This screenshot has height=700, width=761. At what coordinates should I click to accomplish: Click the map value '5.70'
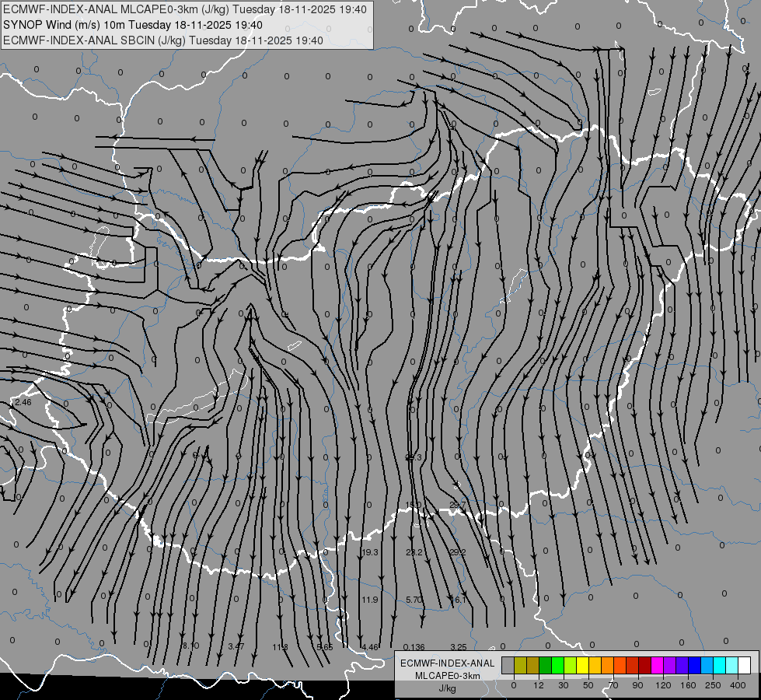pyautogui.click(x=414, y=600)
